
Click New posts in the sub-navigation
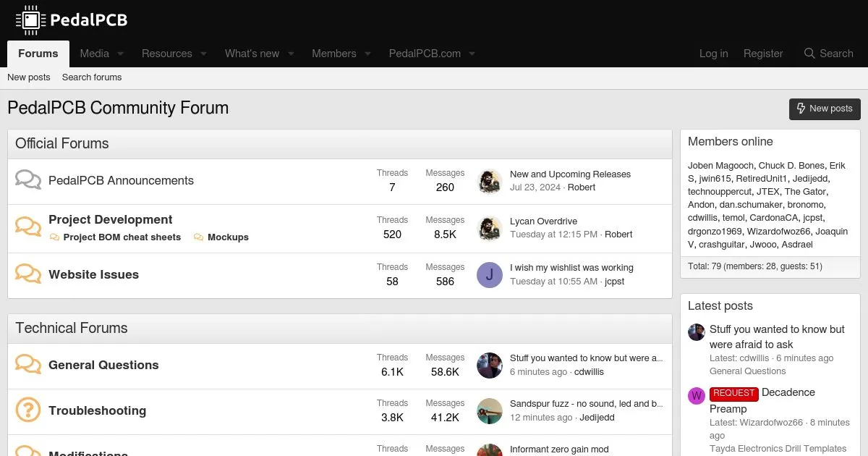pyautogui.click(x=29, y=77)
